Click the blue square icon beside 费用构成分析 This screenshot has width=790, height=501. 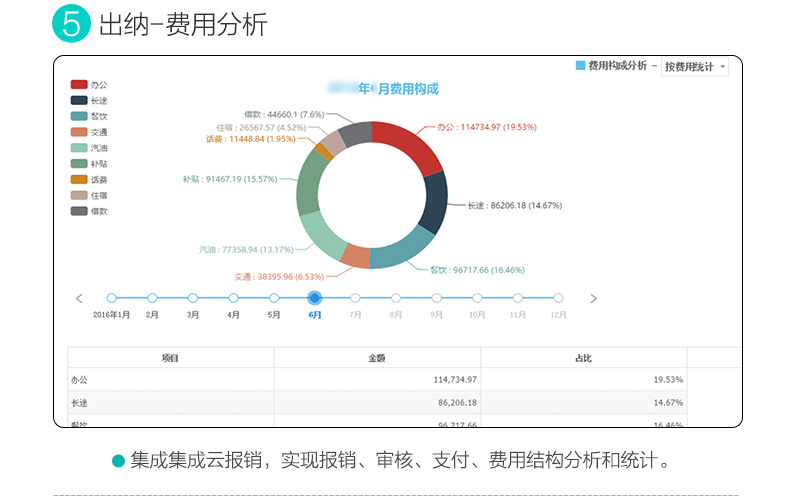click(580, 66)
